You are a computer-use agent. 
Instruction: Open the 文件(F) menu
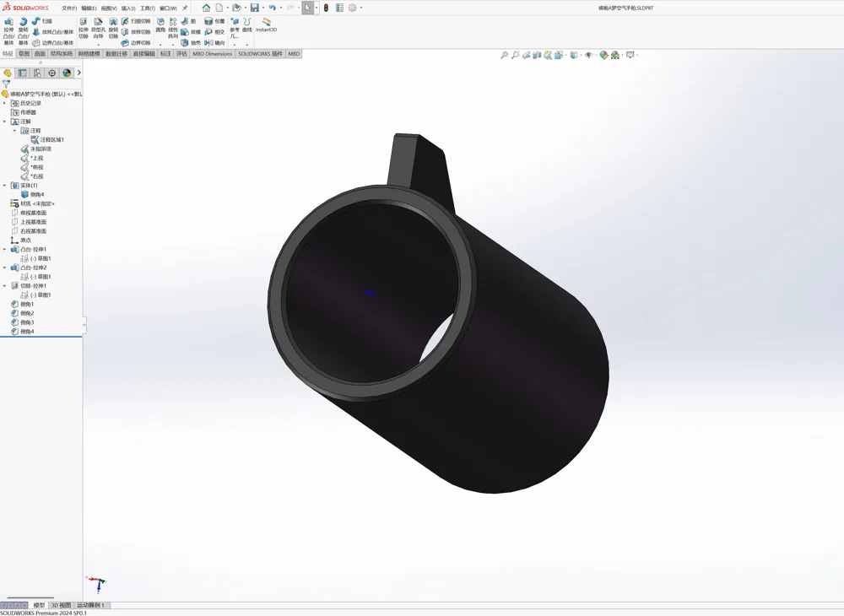click(x=69, y=8)
